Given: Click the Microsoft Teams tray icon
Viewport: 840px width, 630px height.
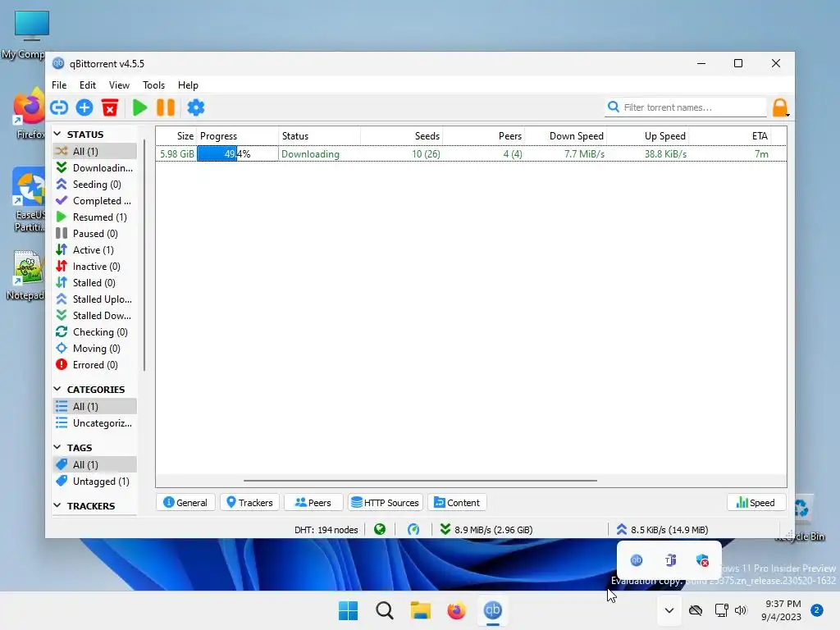Looking at the screenshot, I should coord(670,560).
